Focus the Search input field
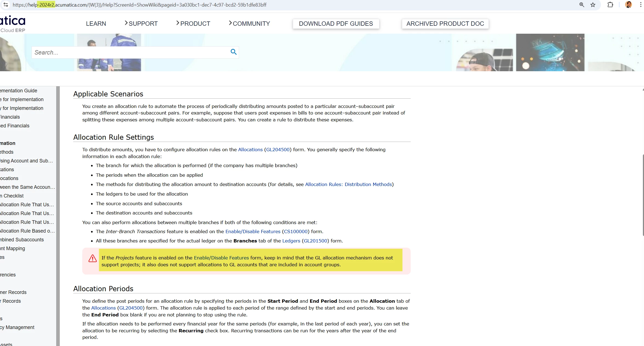The width and height of the screenshot is (644, 346). (x=129, y=52)
